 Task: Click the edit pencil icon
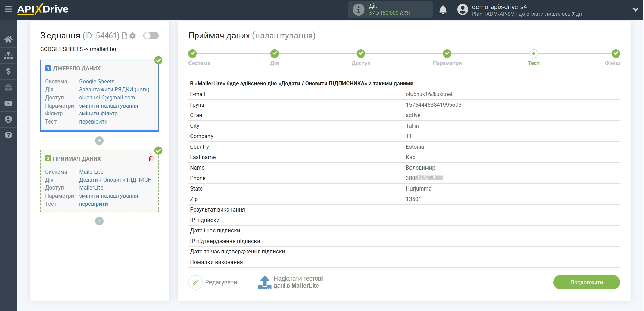(x=196, y=282)
